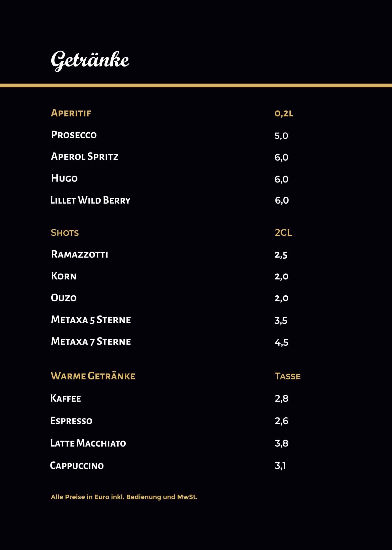Choose the Latte Macchiato item

point(88,443)
